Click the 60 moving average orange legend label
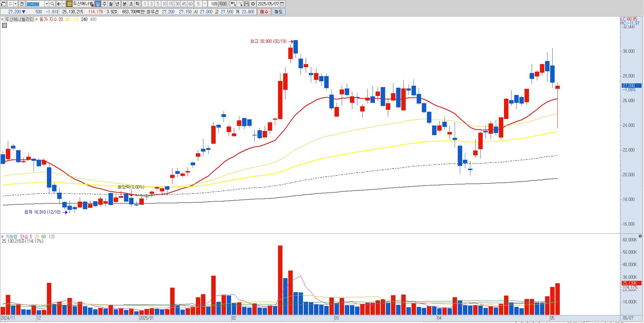Screen dimensions: 644x323 point(67,20)
